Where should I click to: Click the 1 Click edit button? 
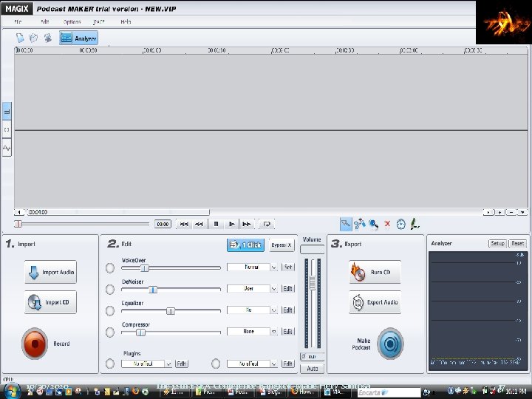pyautogui.click(x=245, y=245)
